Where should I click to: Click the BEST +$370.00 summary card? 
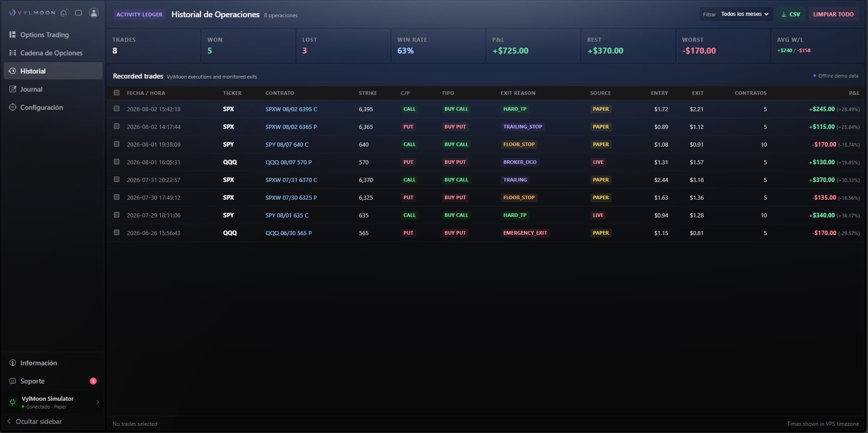pos(628,46)
